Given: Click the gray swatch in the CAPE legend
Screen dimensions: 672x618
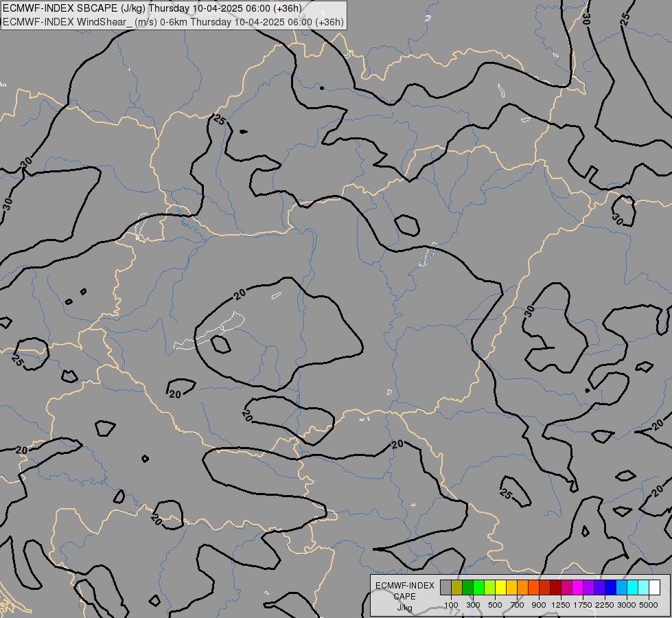Looking at the screenshot, I should (445, 588).
